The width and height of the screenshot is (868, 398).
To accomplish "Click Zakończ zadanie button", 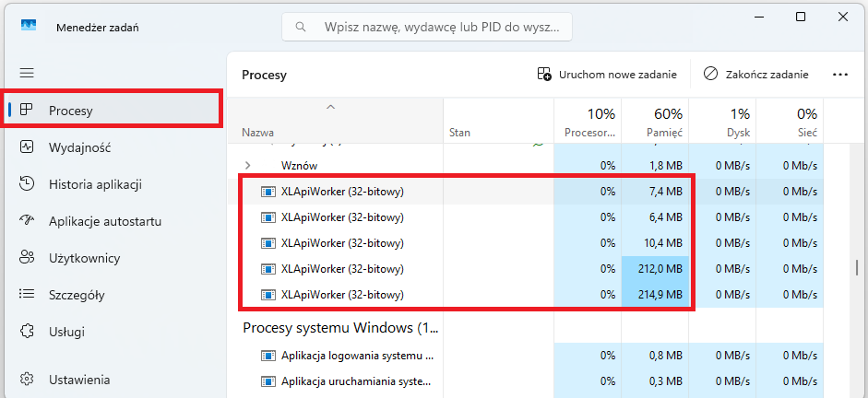I will click(x=756, y=74).
